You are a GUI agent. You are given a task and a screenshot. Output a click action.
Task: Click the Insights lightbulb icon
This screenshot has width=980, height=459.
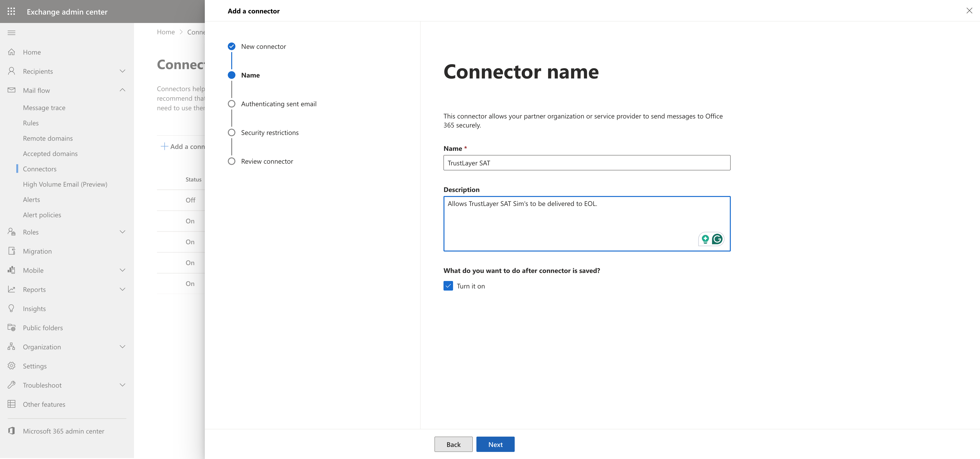pyautogui.click(x=11, y=308)
